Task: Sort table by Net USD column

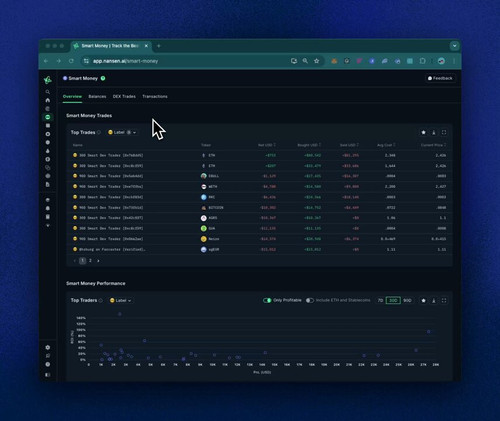Action: point(267,145)
